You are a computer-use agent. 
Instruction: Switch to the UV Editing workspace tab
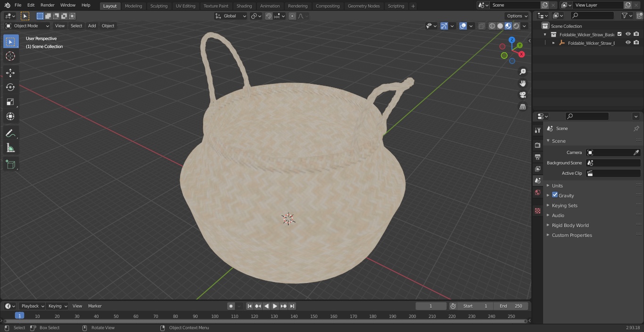pos(185,6)
